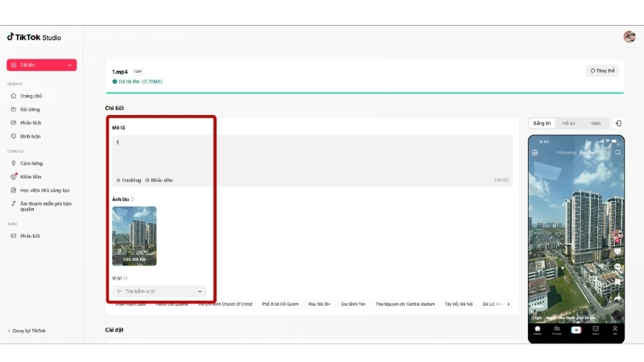The image size is (644, 362).
Task: Click the Chi tiết section heading
Action: 114,108
